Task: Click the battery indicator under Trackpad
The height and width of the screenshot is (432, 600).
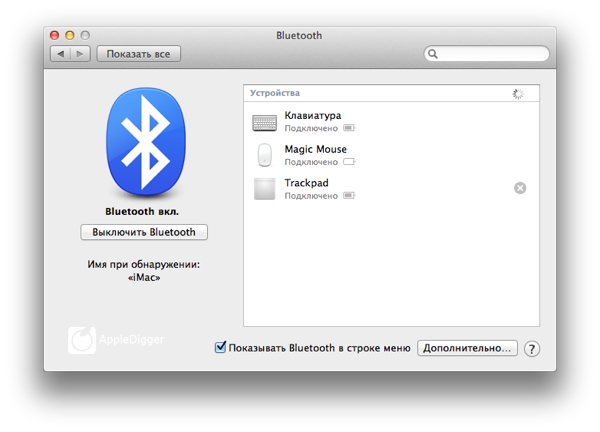Action: [x=349, y=196]
